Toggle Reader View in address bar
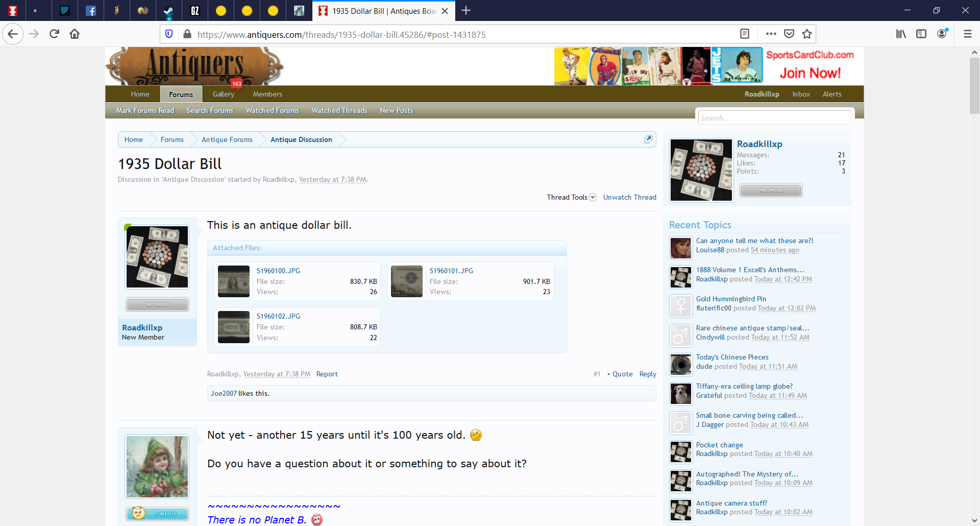 (745, 34)
